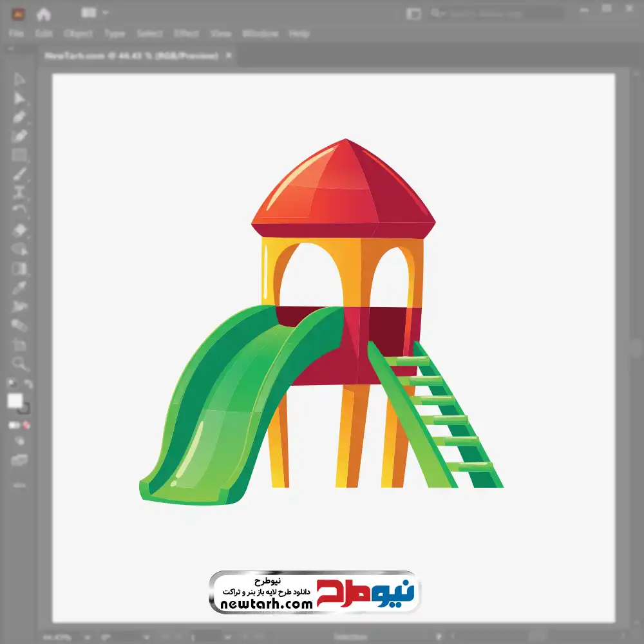Image resolution: width=644 pixels, height=644 pixels.
Task: Choose the Rectangle tool
Action: click(19, 155)
